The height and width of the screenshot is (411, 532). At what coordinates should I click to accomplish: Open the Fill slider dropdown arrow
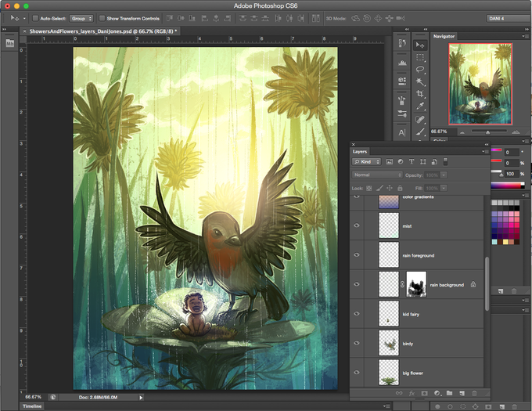(444, 188)
